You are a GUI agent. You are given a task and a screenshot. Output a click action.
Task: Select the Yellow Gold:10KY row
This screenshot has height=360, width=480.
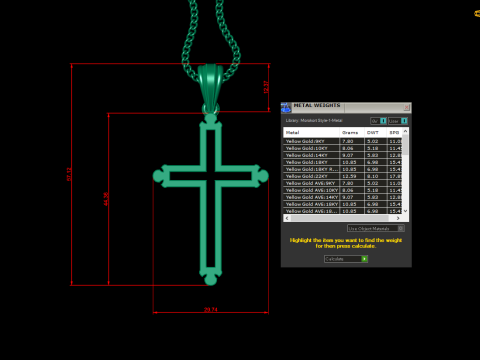pyautogui.click(x=342, y=148)
